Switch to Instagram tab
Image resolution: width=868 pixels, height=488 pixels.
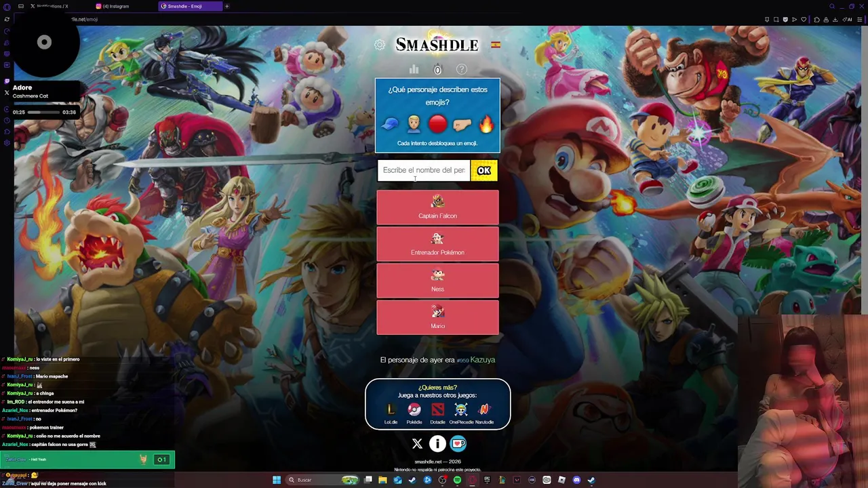(122, 6)
